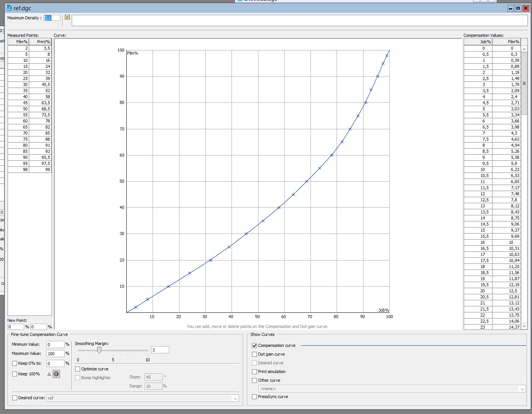
Task: Click the Maximum Density input field
Action: coord(52,18)
